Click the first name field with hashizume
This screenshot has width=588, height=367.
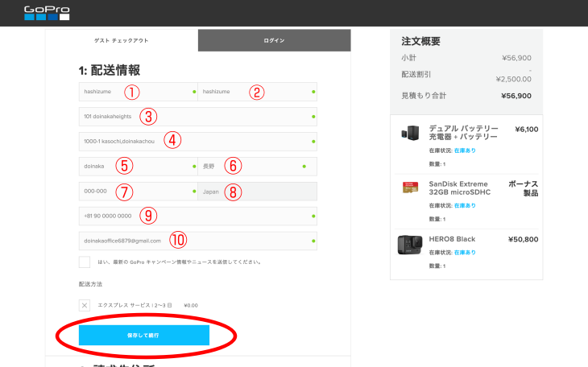138,92
